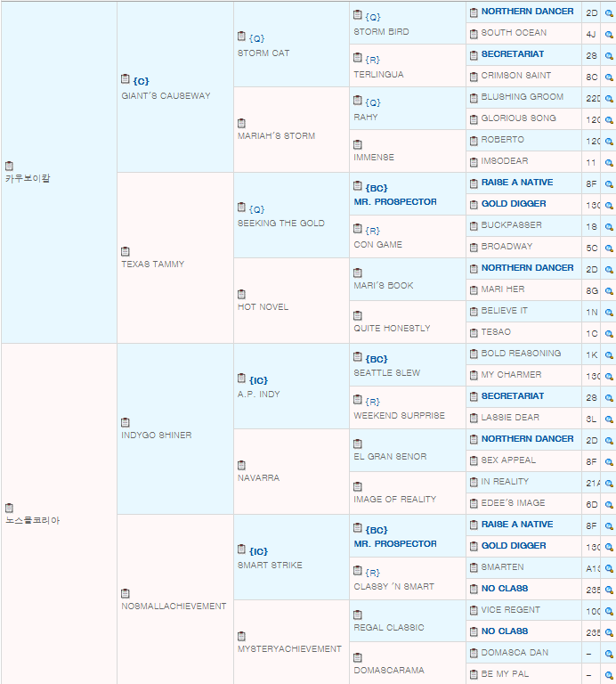Click the magnifier icon in CRIMSON SAINT row
The image size is (616, 684).
pyautogui.click(x=609, y=77)
